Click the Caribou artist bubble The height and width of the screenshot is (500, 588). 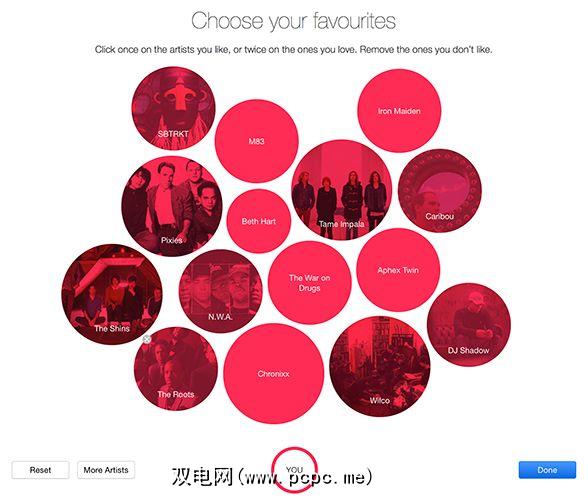click(x=440, y=191)
